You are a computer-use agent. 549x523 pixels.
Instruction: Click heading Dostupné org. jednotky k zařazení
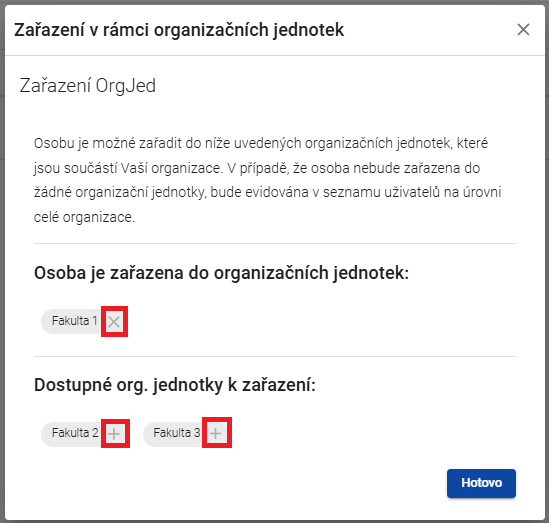pyautogui.click(x=175, y=386)
